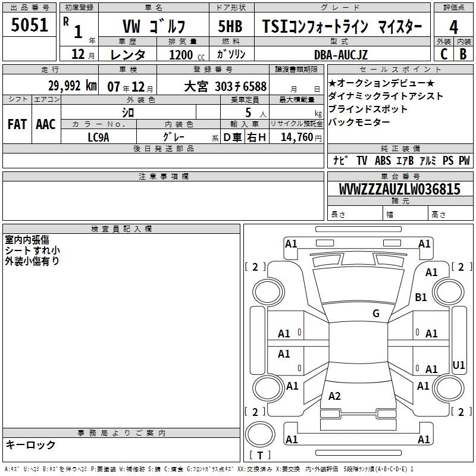Click the A2 scratch mark on diagram
Viewport: 476px width, 476px height.
(334, 396)
